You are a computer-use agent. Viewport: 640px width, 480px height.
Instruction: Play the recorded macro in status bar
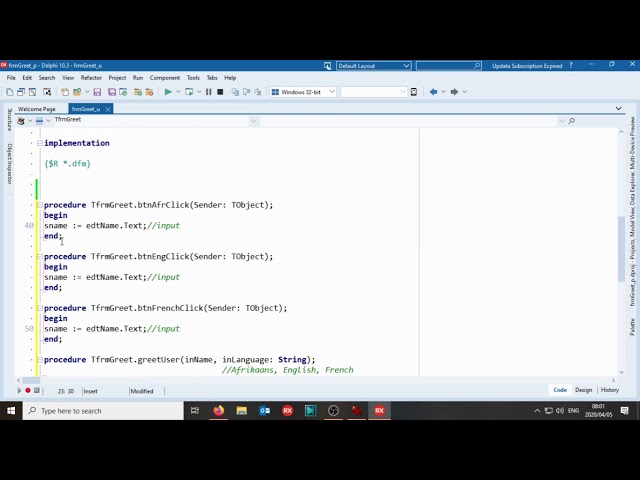click(19, 391)
